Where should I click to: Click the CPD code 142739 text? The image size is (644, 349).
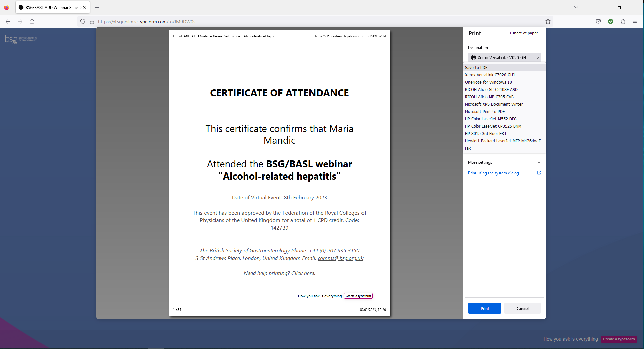(x=279, y=228)
